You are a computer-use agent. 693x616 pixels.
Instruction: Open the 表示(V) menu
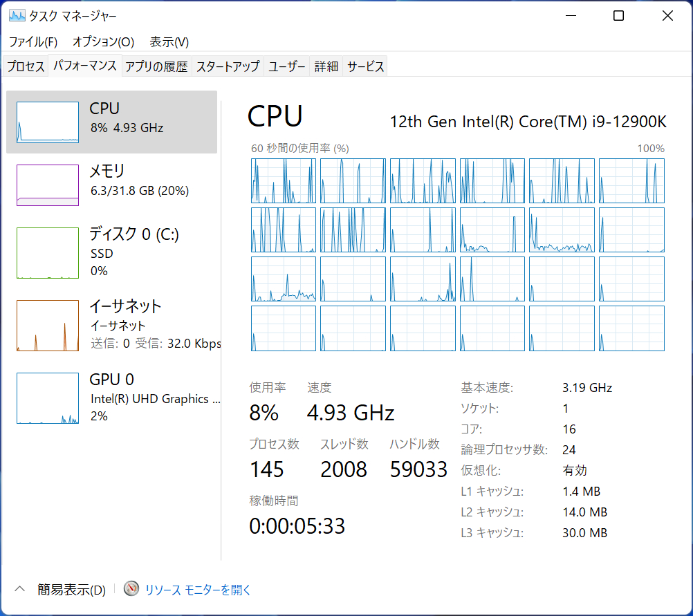tap(169, 41)
